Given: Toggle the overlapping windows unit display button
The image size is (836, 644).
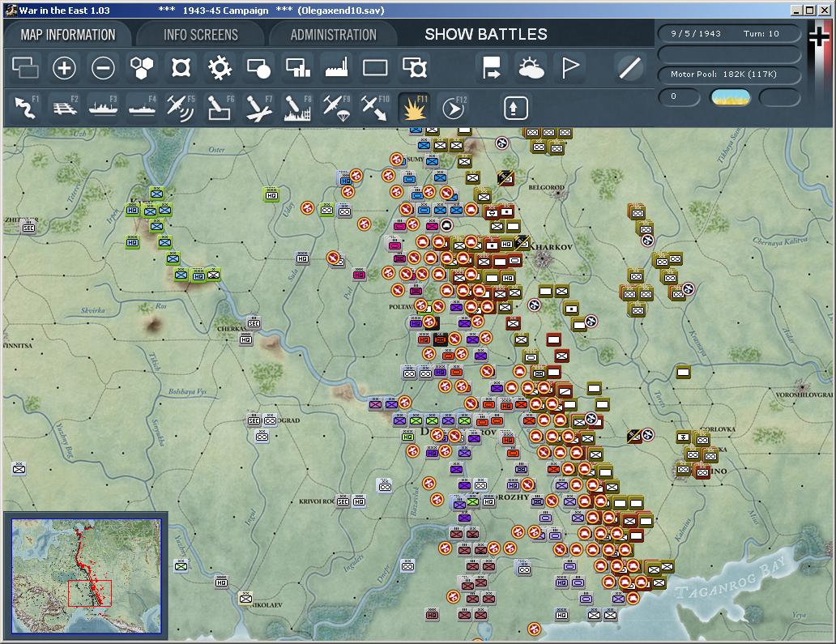Looking at the screenshot, I should click(x=25, y=68).
